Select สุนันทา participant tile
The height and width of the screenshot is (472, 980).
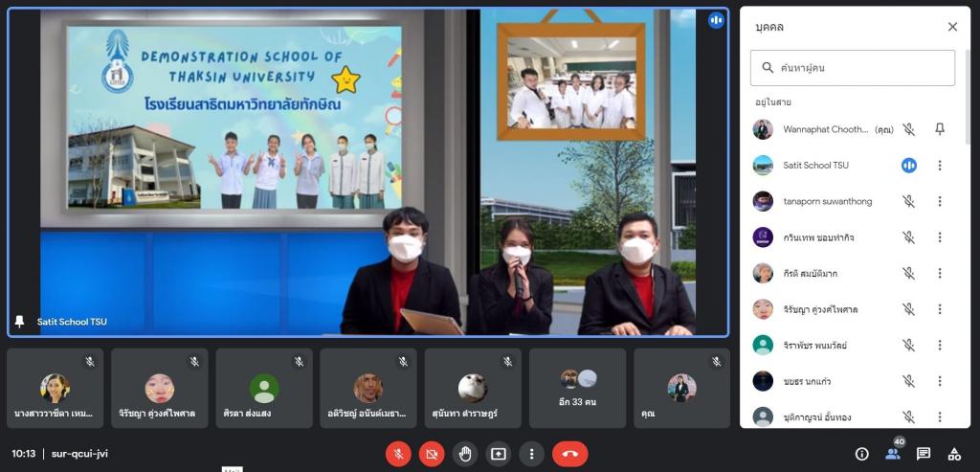(473, 389)
